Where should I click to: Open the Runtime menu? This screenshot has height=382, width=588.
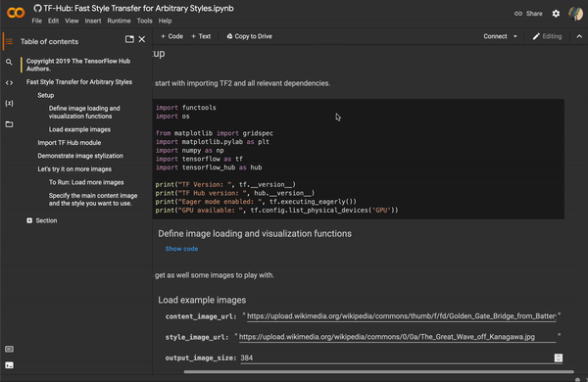pos(119,21)
